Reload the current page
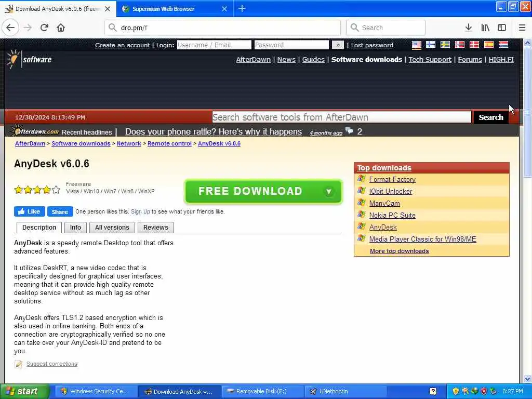The width and height of the screenshot is (532, 399). click(x=45, y=28)
